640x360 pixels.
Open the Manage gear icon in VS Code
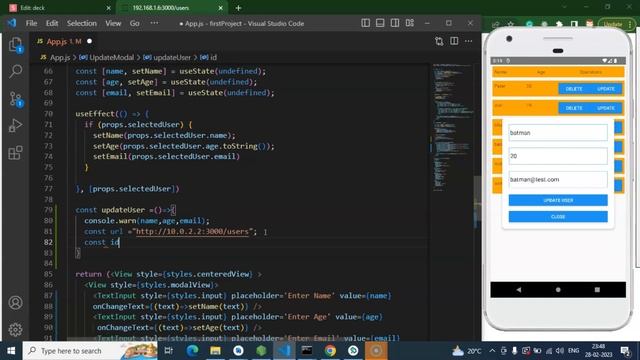[x=16, y=329]
